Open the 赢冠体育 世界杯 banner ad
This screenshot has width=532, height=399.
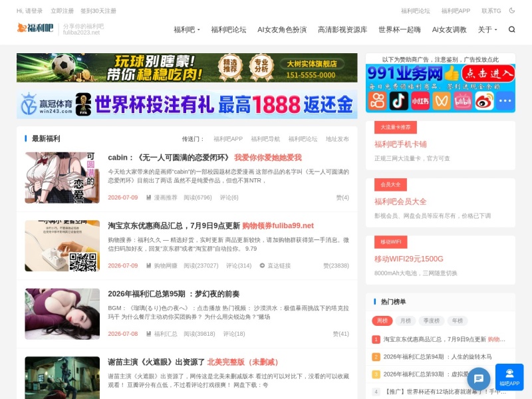[187, 104]
